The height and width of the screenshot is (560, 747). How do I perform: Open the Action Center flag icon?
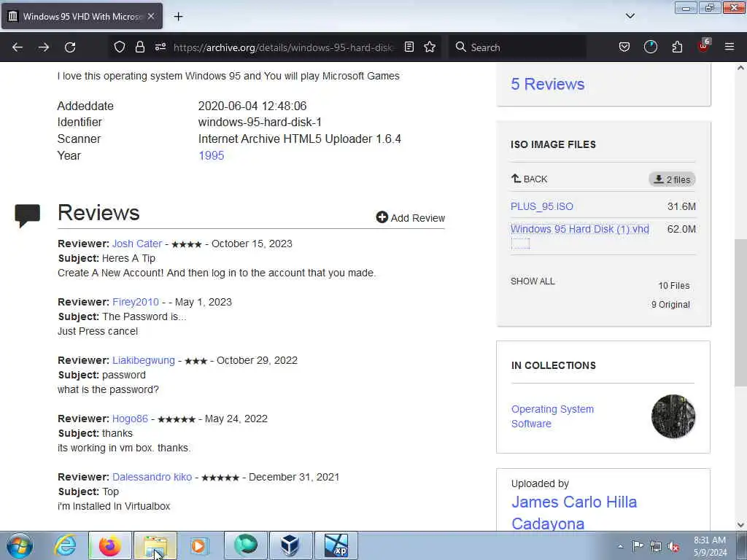tap(638, 546)
